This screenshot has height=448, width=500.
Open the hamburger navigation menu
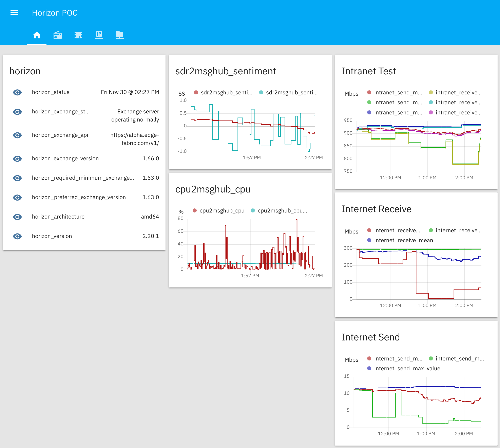click(14, 13)
